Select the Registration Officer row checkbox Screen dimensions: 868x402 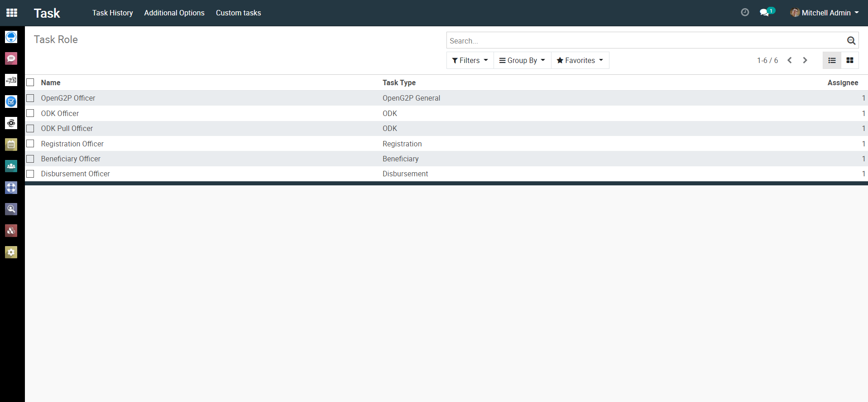tap(30, 144)
